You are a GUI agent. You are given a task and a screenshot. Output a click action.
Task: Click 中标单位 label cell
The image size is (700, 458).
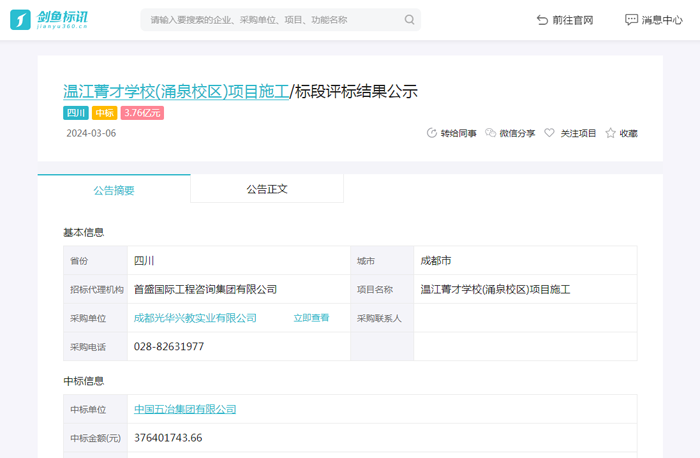click(96, 409)
